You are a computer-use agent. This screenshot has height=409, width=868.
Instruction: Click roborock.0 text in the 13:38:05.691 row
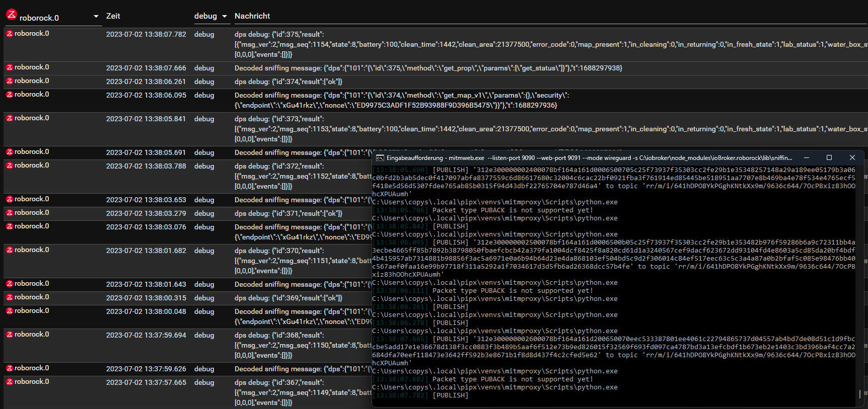point(32,151)
